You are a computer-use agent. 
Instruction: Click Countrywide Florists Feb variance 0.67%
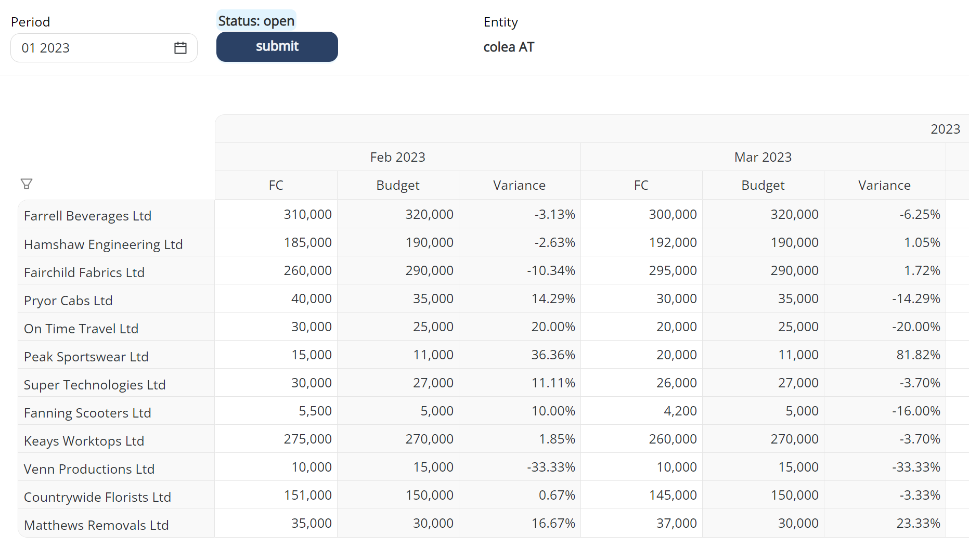520,495
